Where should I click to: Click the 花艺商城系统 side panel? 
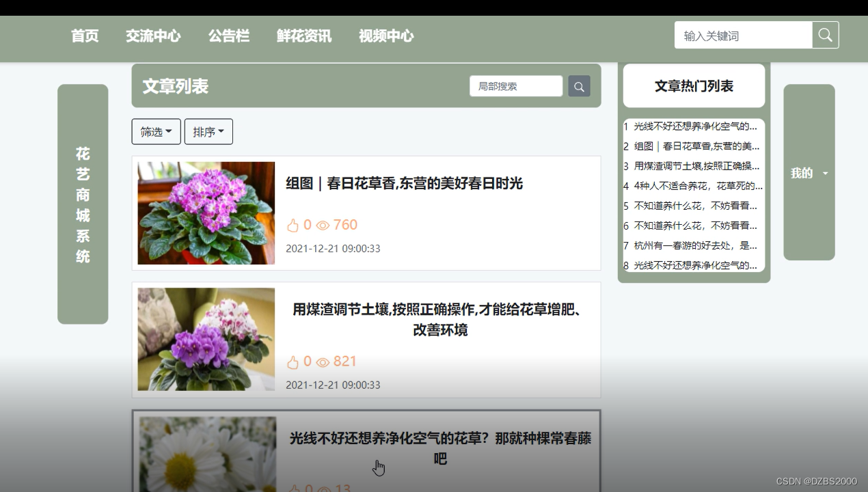tap(83, 204)
